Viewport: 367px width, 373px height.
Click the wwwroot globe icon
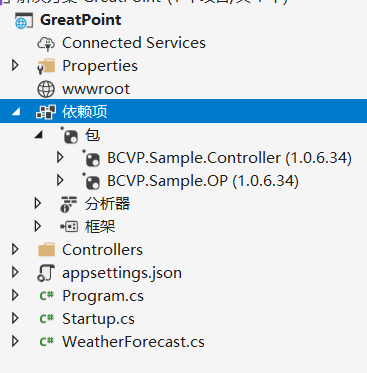coord(46,89)
